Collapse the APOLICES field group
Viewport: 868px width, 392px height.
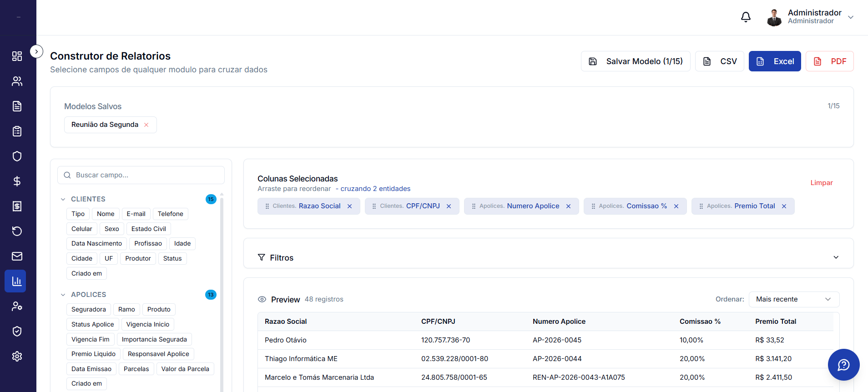(63, 295)
